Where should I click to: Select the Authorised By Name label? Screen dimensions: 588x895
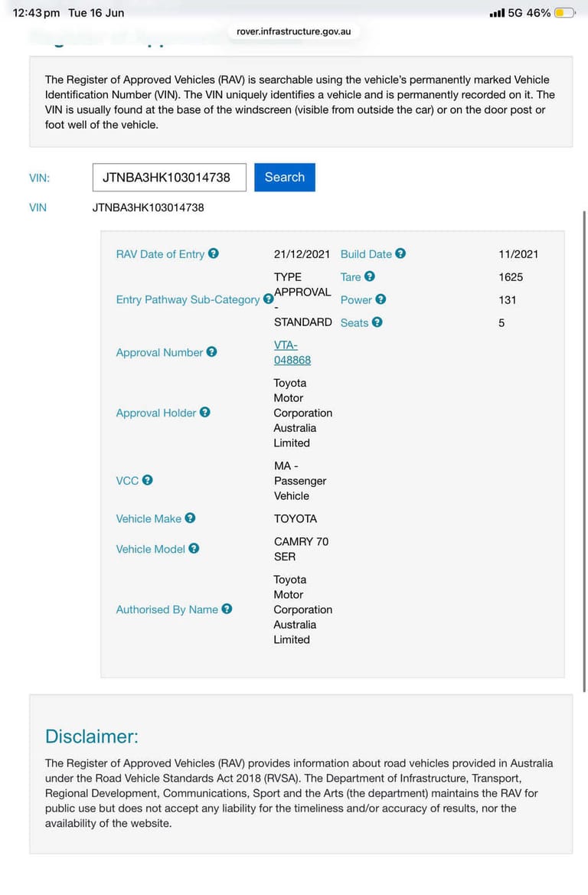[x=167, y=609]
